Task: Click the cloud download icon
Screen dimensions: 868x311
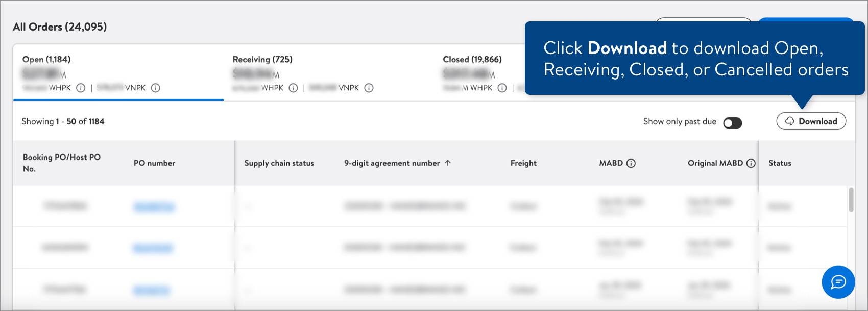Action: coord(790,121)
